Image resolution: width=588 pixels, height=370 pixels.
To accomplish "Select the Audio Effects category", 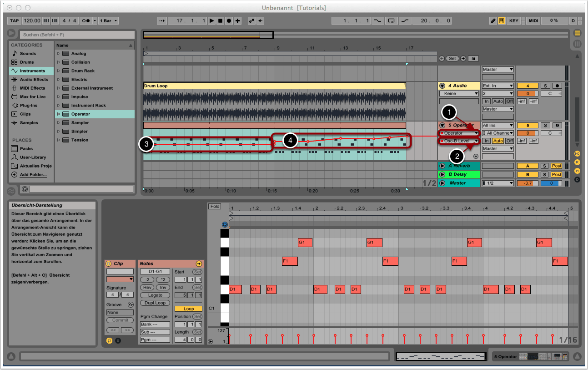I will point(34,80).
